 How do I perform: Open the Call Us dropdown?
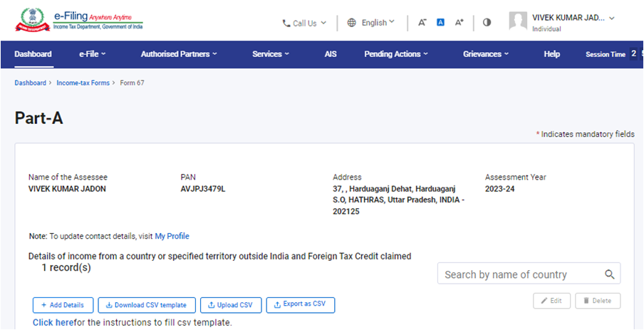click(304, 23)
